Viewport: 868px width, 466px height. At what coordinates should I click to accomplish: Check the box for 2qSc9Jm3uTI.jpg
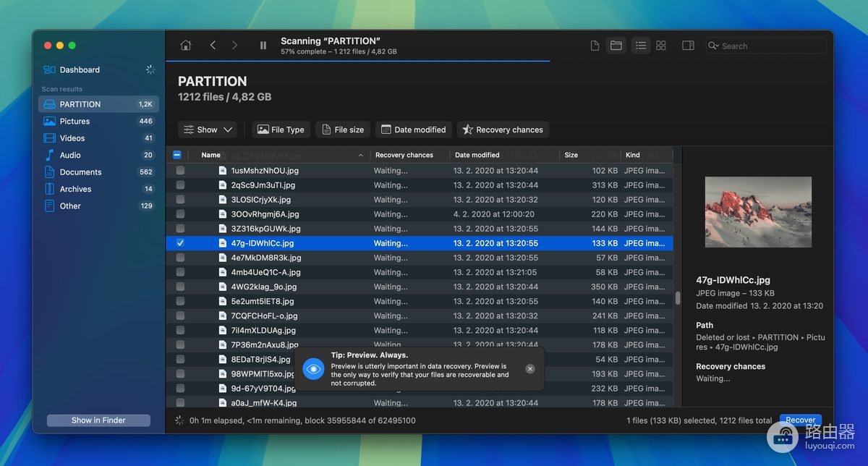coord(180,185)
